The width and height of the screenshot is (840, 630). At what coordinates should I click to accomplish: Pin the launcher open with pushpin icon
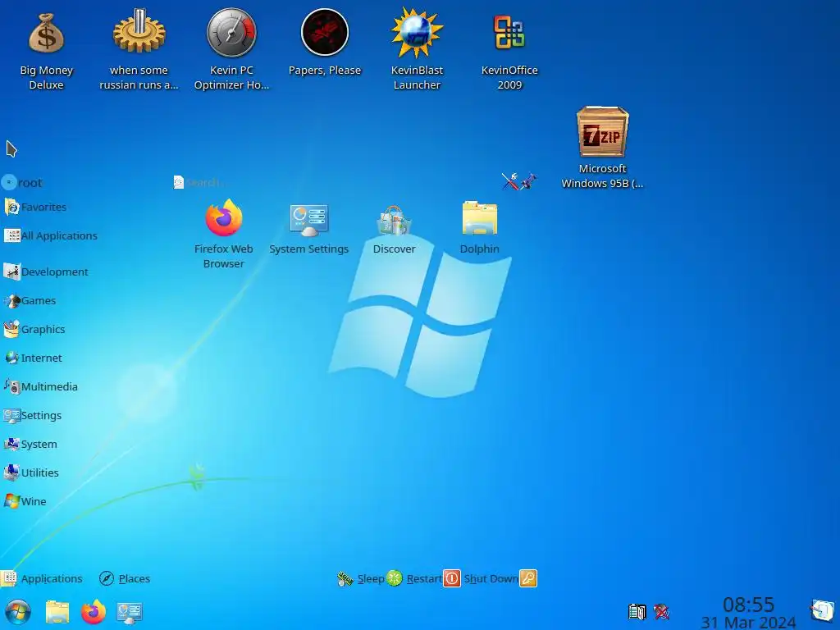click(528, 181)
